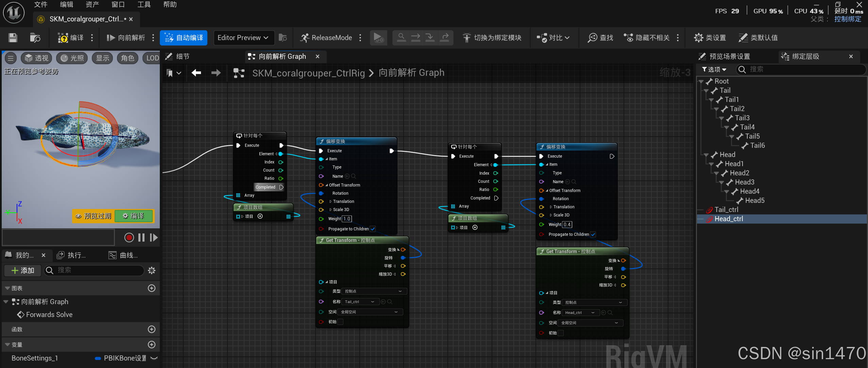
Task: Click the save floppy disk icon
Action: (13, 38)
